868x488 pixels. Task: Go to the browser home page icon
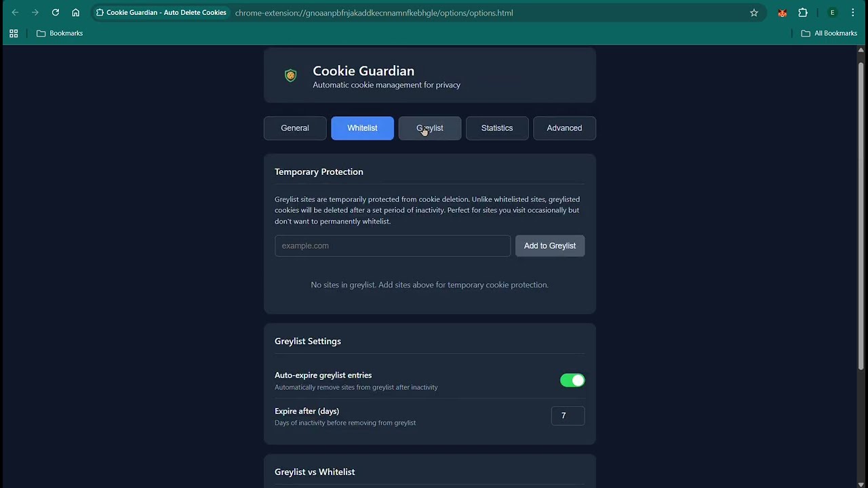click(x=75, y=13)
